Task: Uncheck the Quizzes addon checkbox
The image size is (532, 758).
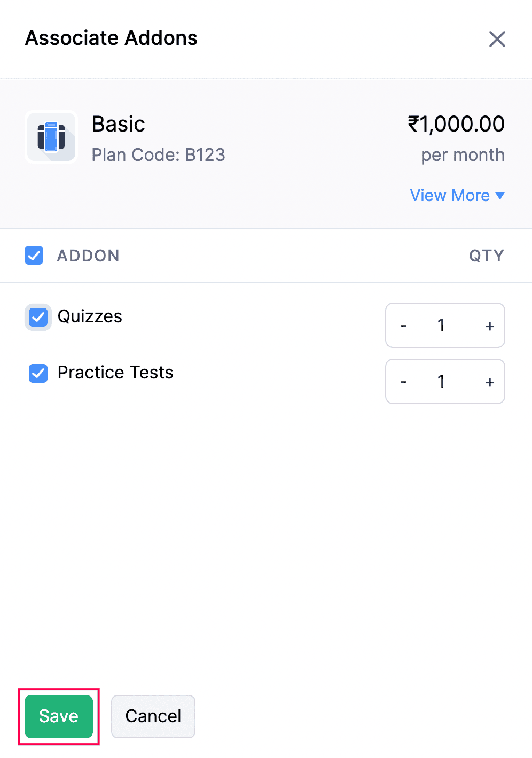Action: tap(38, 317)
